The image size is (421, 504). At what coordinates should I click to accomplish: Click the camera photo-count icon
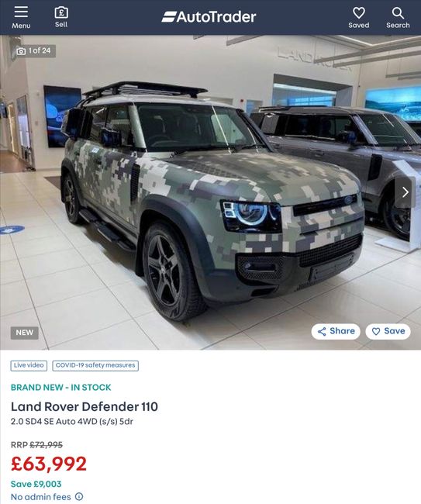pos(21,51)
